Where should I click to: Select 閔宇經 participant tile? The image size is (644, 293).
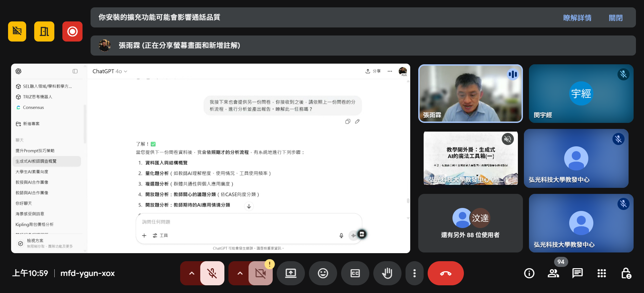pyautogui.click(x=581, y=93)
